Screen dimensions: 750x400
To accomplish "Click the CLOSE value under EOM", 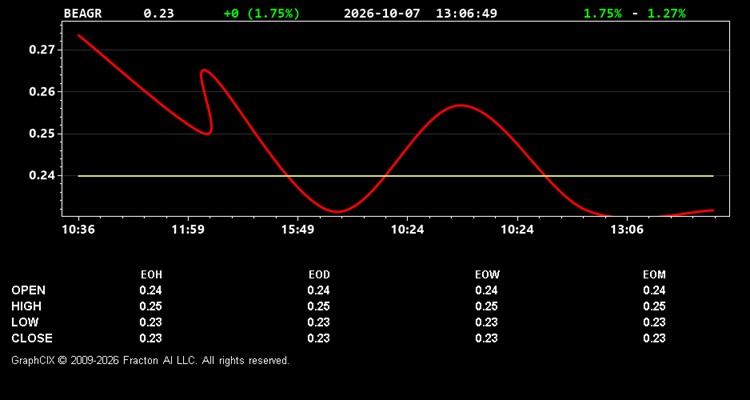I will coord(654,338).
